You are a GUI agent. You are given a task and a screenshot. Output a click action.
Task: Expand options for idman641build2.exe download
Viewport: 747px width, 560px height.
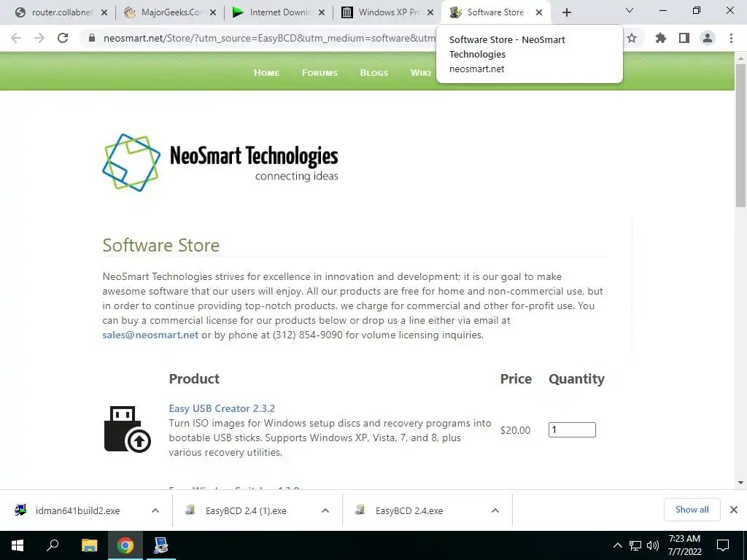coord(155,510)
